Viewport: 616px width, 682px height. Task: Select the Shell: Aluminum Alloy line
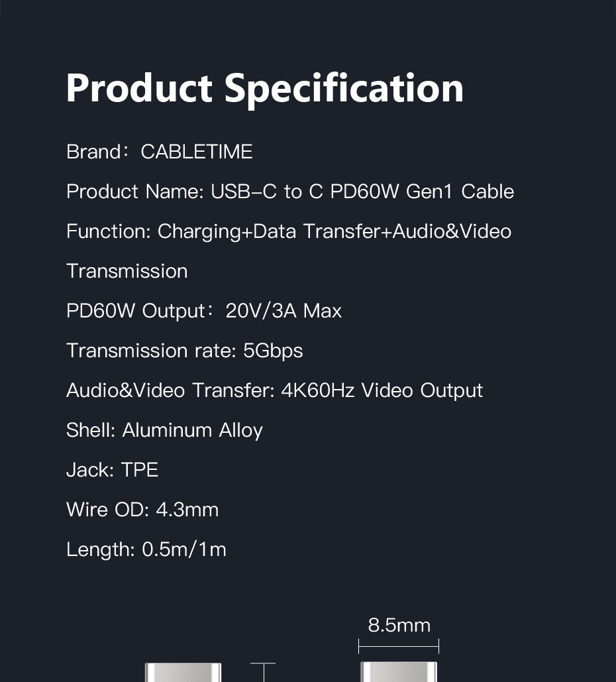click(x=164, y=430)
